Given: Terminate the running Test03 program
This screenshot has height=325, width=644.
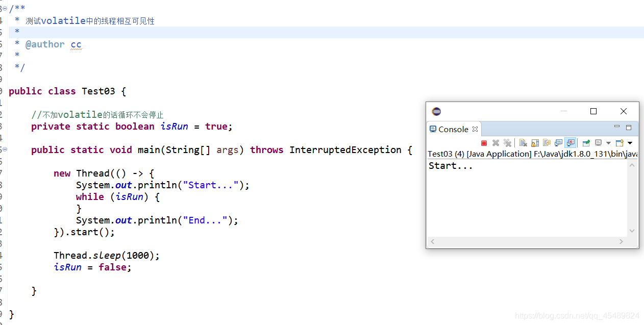Looking at the screenshot, I should 484,143.
